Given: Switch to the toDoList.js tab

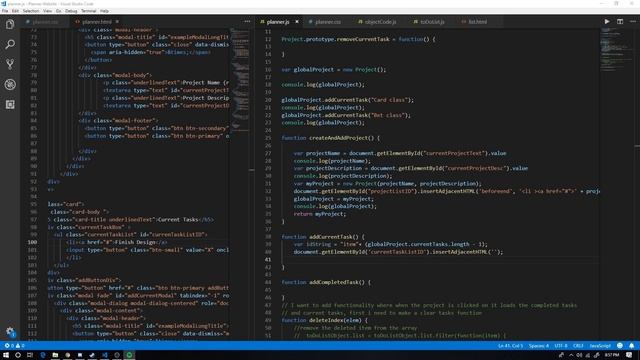Looking at the screenshot, I should [432, 22].
